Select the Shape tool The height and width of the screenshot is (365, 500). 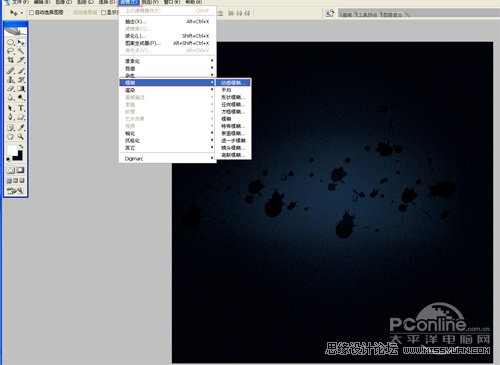[21, 117]
